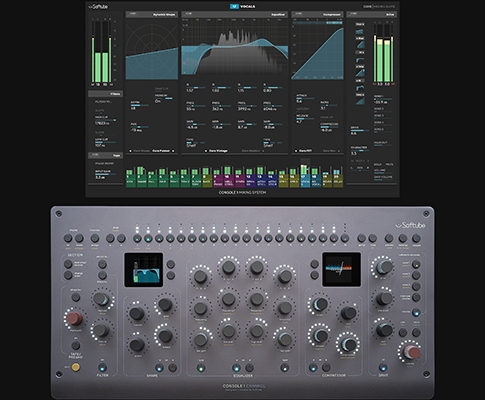Adjust the EQ frequency slider at 55 Hz
Image resolution: width=485 pixels, height=400 pixels.
pos(196,106)
